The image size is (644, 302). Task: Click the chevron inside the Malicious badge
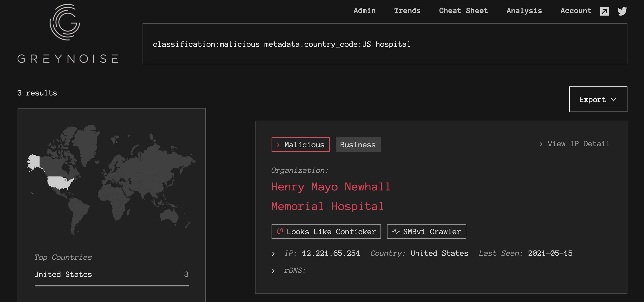(278, 145)
